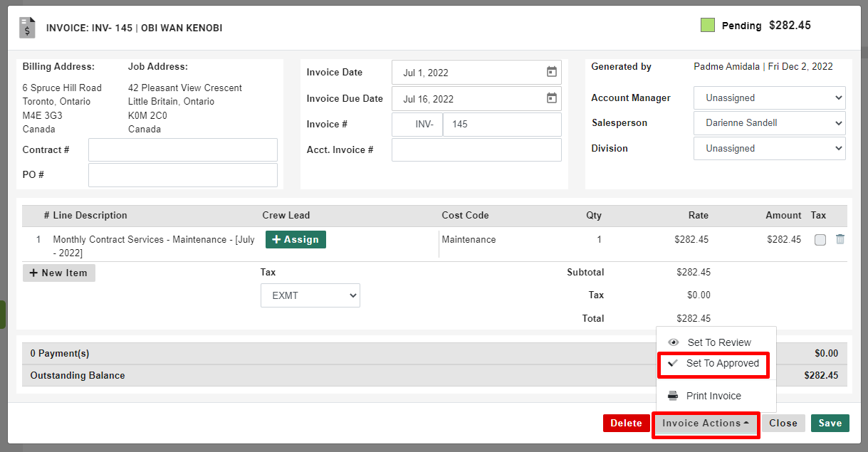Click the INV- prefix field

(417, 125)
